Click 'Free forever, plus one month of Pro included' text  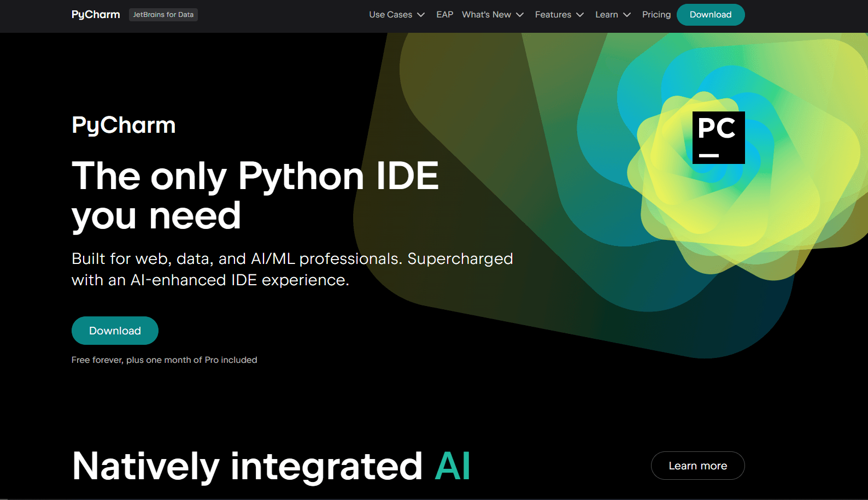(x=164, y=360)
